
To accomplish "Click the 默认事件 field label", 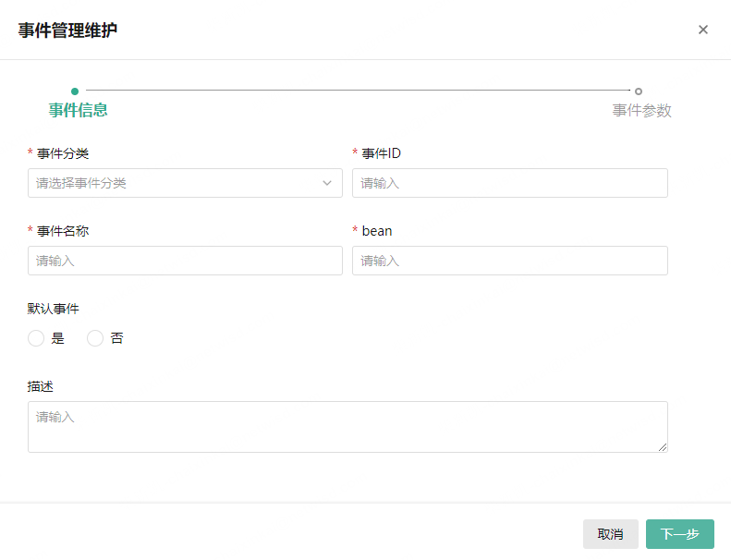I will (54, 309).
